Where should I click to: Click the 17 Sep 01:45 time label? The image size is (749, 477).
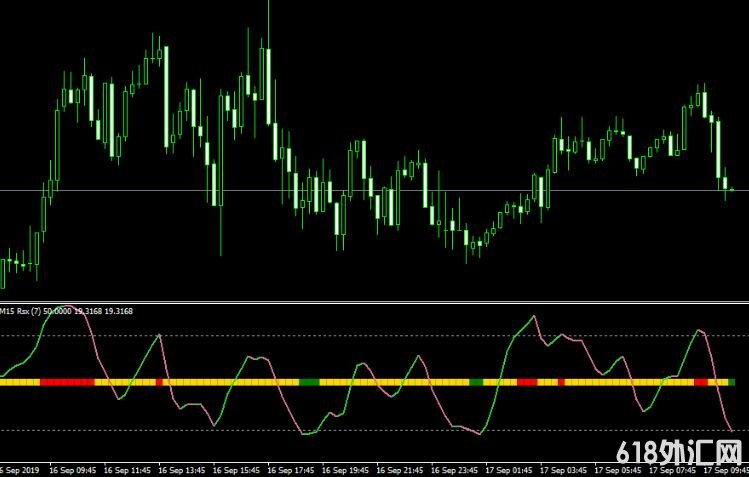point(508,469)
